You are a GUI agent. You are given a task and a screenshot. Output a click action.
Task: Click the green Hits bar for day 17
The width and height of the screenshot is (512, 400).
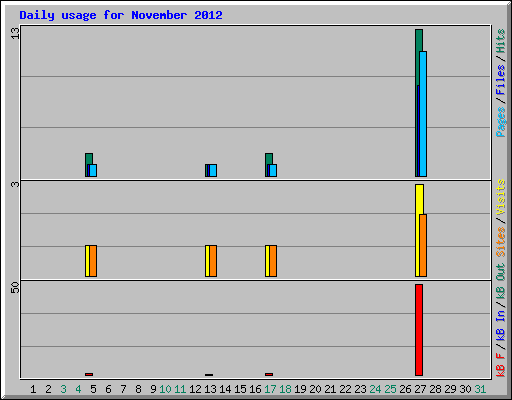pyautogui.click(x=269, y=159)
